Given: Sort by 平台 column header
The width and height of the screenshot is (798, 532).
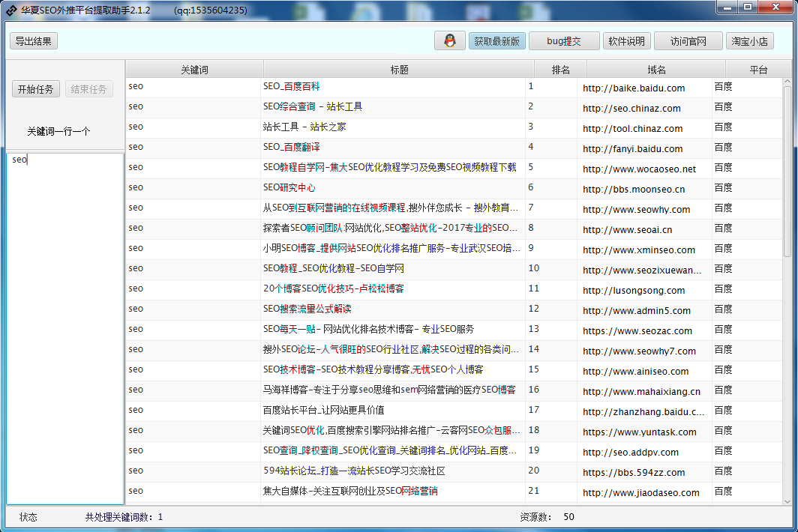Looking at the screenshot, I should point(758,70).
